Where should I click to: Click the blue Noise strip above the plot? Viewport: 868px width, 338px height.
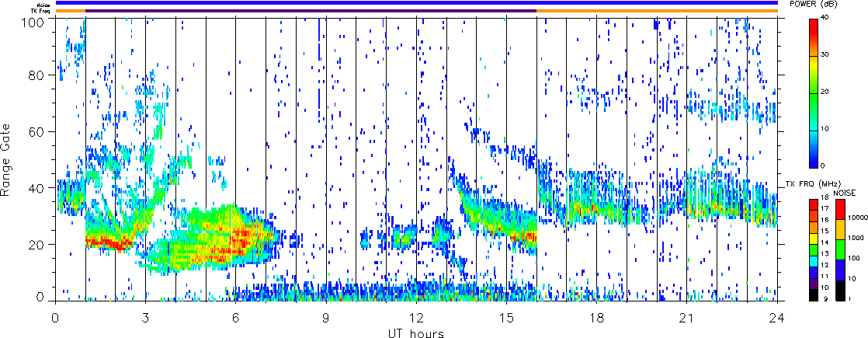[416, 3]
